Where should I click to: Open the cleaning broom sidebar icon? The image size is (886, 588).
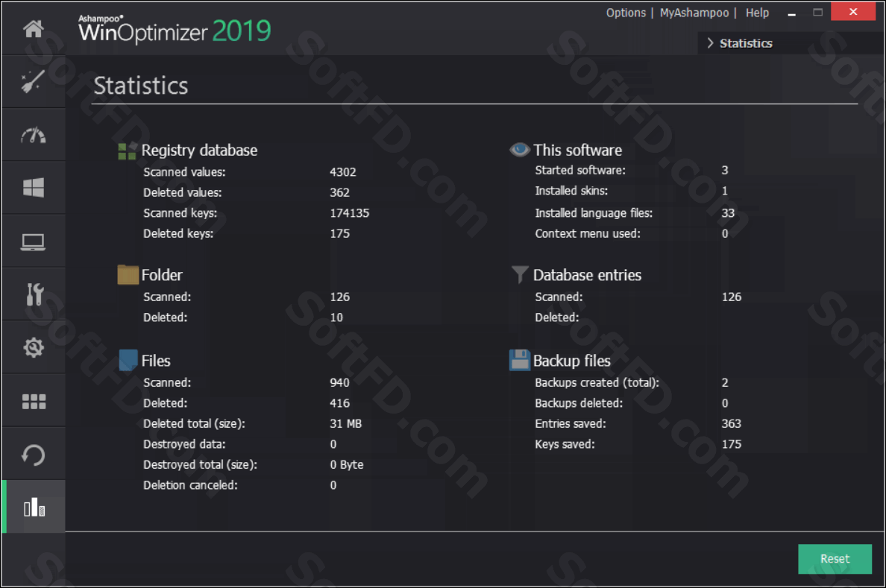(34, 81)
